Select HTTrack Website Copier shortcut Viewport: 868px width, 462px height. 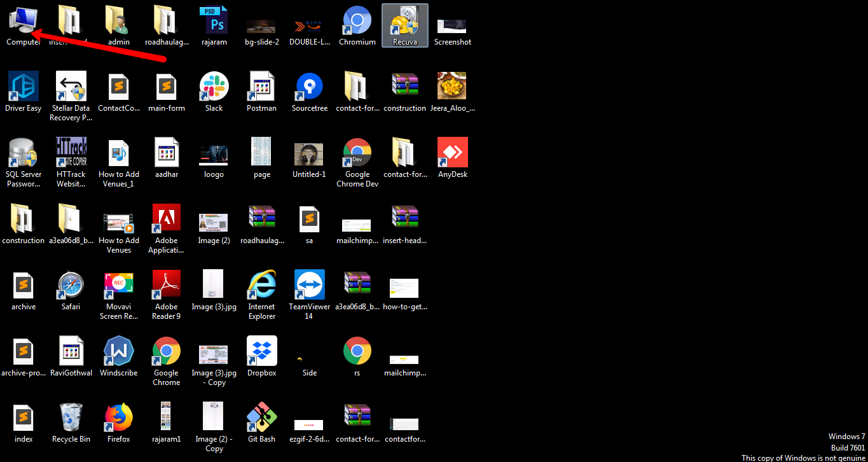71,163
